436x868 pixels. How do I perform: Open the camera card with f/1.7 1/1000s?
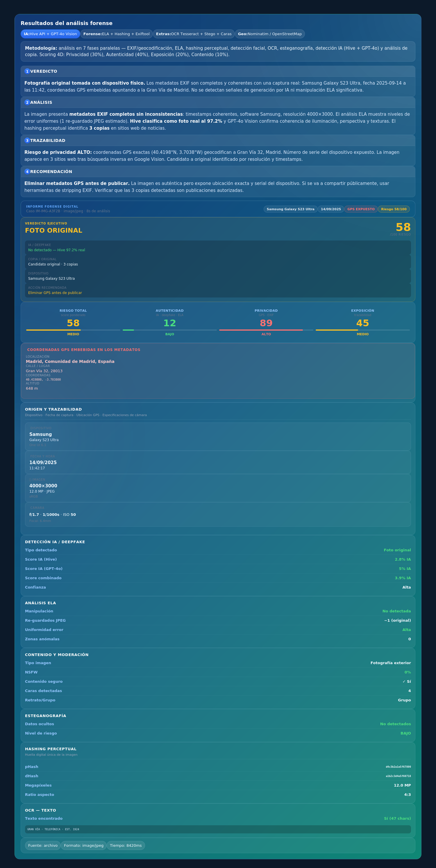(218, 514)
